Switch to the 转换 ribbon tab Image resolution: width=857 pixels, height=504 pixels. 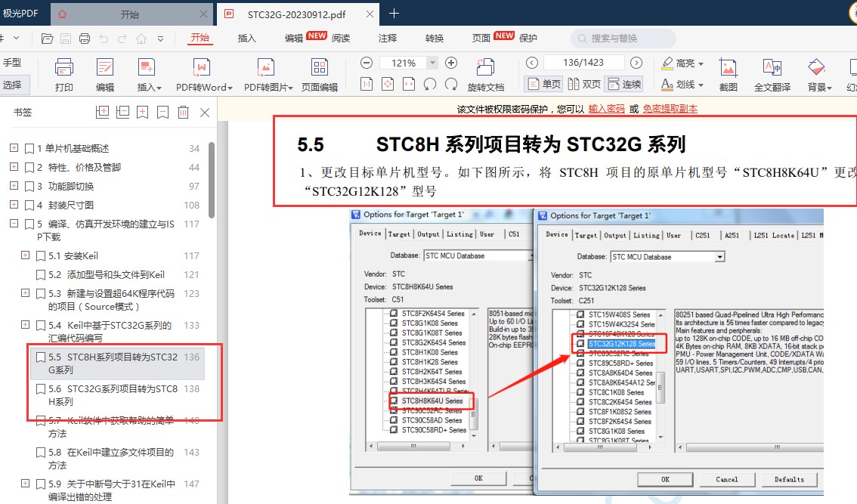point(435,39)
